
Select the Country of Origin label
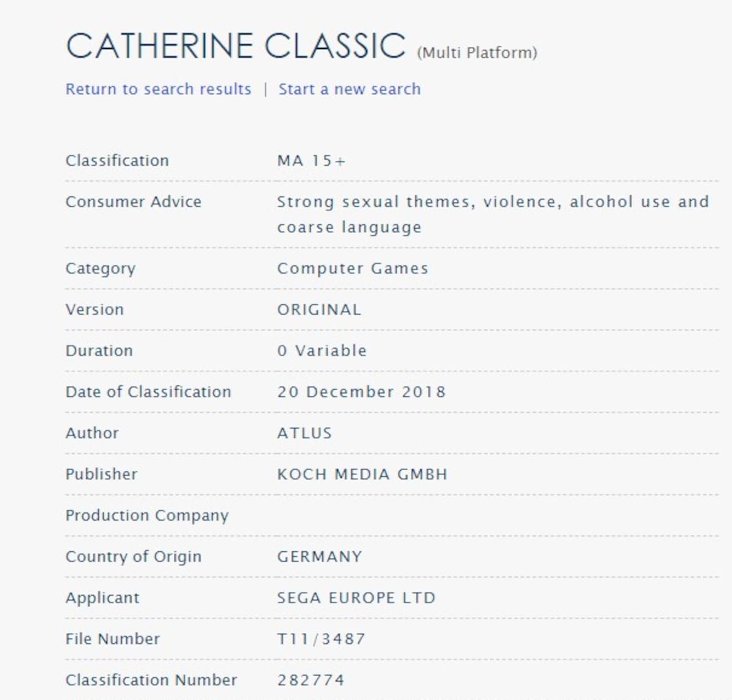(x=133, y=557)
